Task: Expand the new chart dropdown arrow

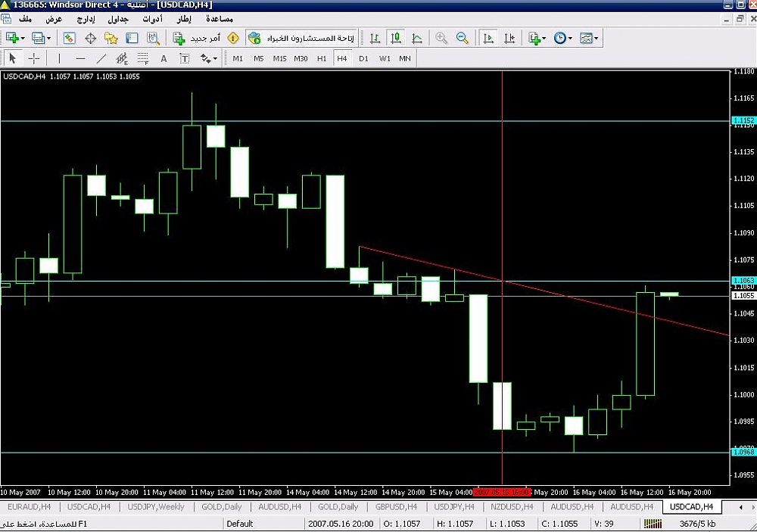Action: pyautogui.click(x=23, y=38)
